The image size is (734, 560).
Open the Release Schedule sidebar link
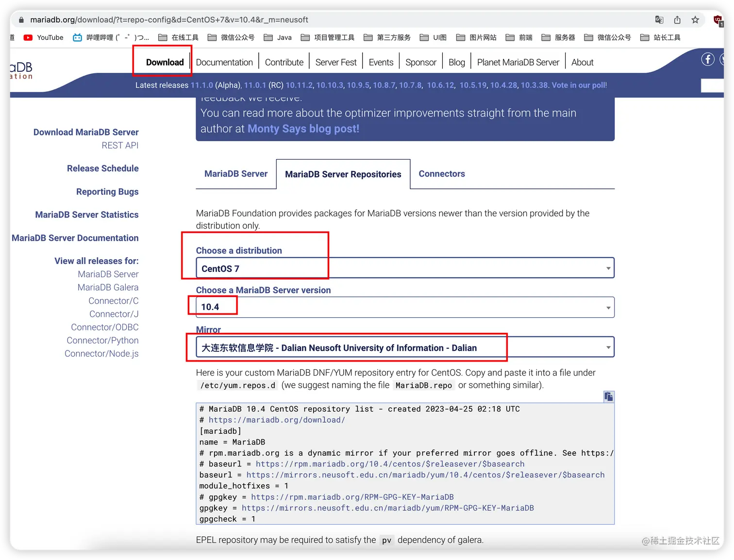click(x=103, y=168)
